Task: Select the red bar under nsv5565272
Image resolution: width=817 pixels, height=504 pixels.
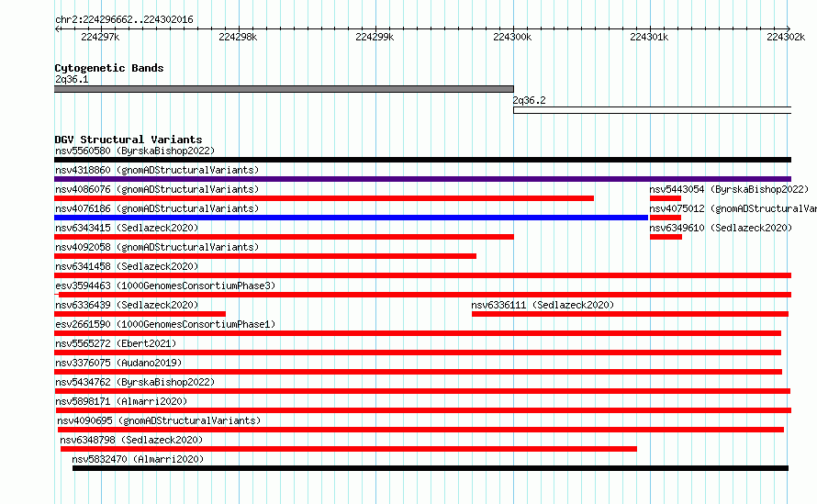Action: tap(418, 353)
